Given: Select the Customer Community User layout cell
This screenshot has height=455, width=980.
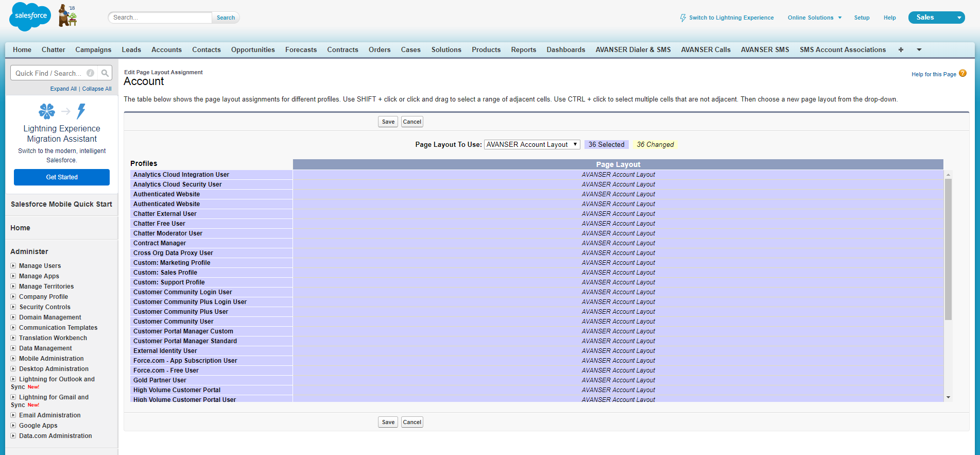Looking at the screenshot, I should (618, 322).
